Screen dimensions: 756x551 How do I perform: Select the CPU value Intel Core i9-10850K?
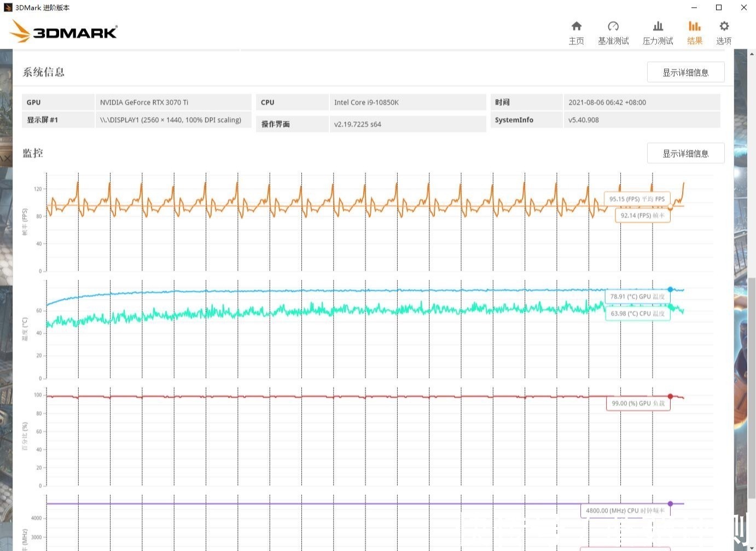(x=367, y=102)
